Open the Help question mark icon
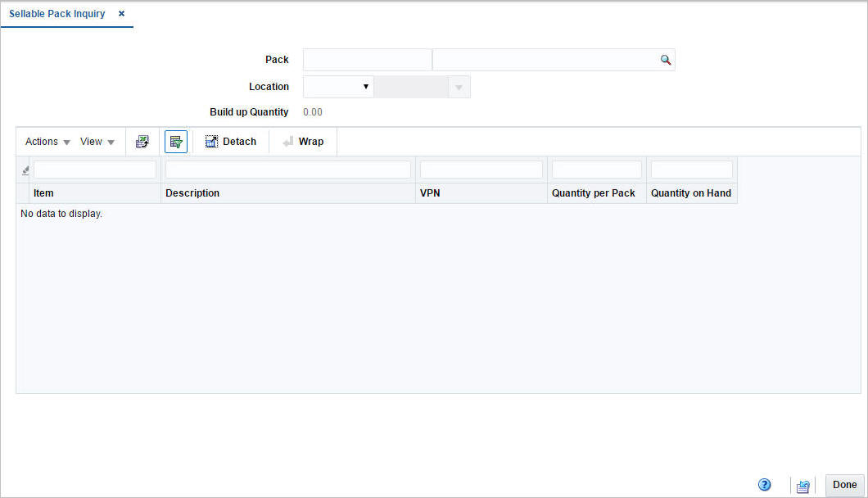The image size is (868, 498). click(765, 484)
